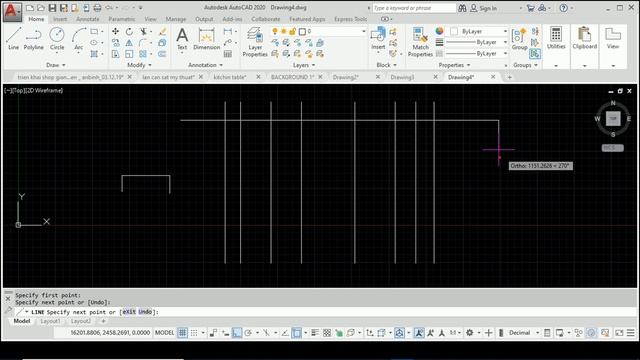This screenshot has height=360, width=640.
Task: Expand the Properties panel
Action: (454, 65)
